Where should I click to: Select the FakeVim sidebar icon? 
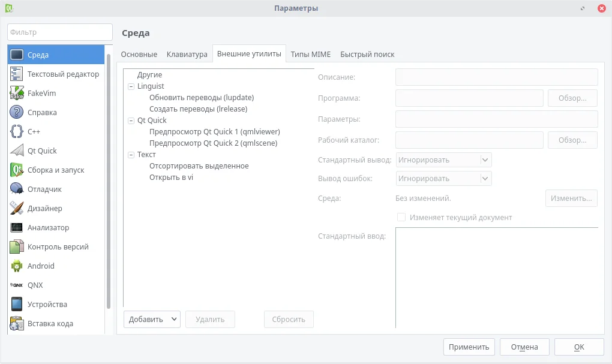click(17, 93)
